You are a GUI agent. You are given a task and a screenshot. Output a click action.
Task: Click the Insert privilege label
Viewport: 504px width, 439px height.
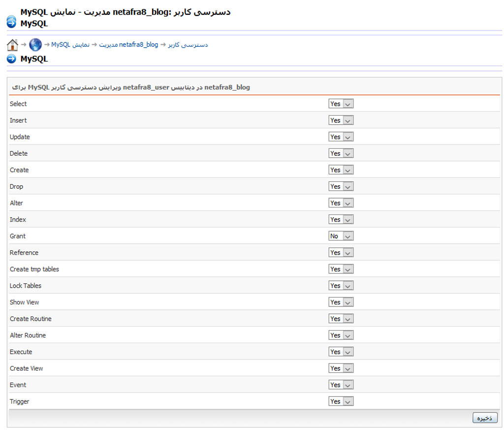pos(18,120)
